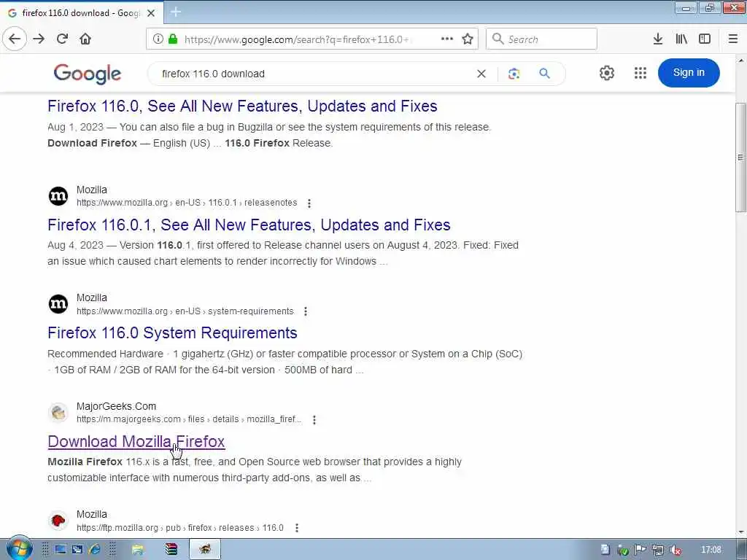Open Firefox 116.0 System Requirements result
The image size is (747, 560).
[172, 332]
